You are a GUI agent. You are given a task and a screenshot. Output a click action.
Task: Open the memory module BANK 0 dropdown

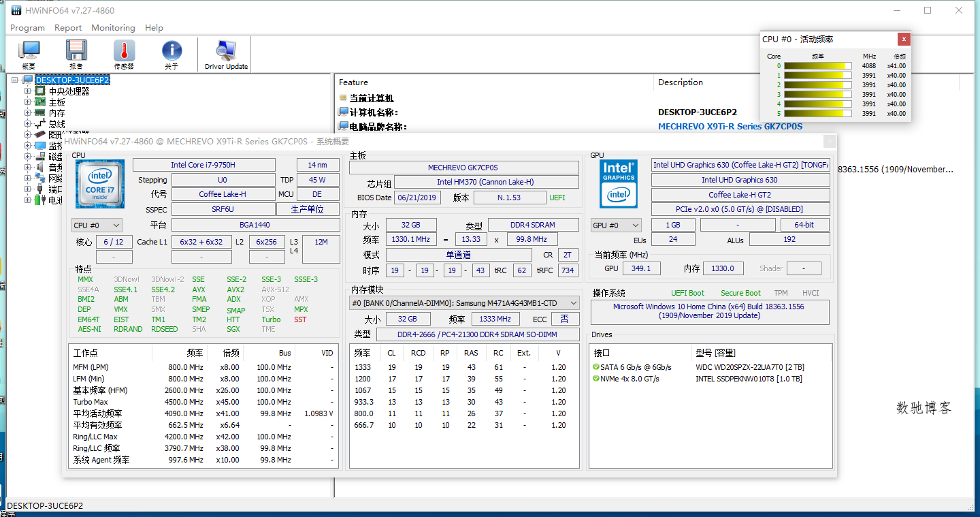point(464,303)
